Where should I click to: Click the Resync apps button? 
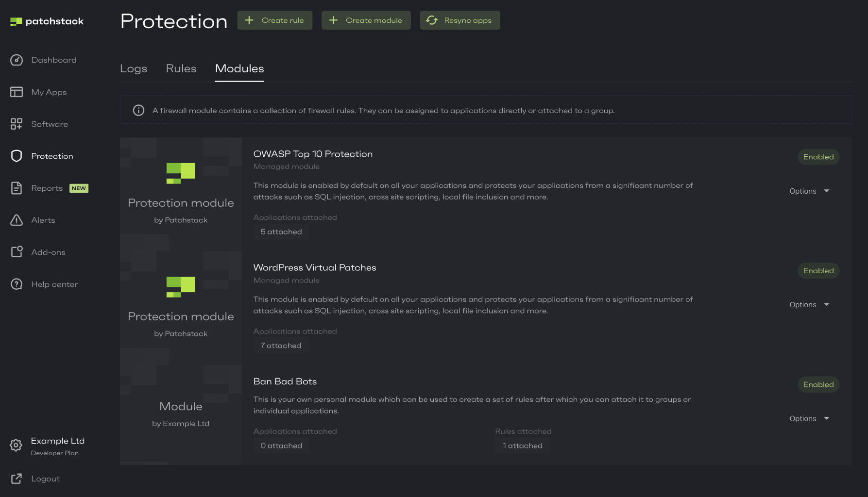tap(460, 20)
